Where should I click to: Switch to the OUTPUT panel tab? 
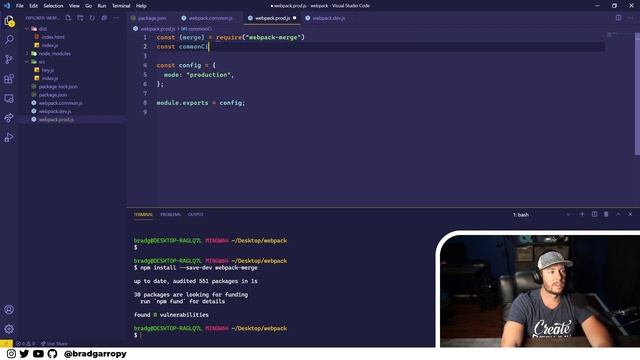tap(196, 214)
